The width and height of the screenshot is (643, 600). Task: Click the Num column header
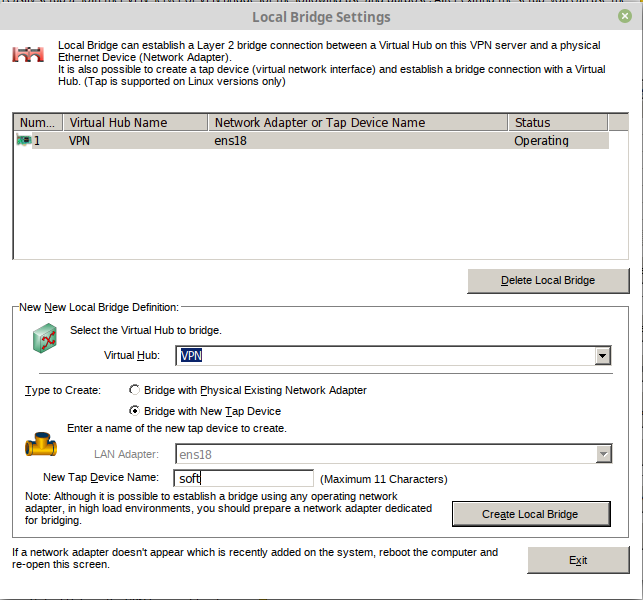coord(38,123)
